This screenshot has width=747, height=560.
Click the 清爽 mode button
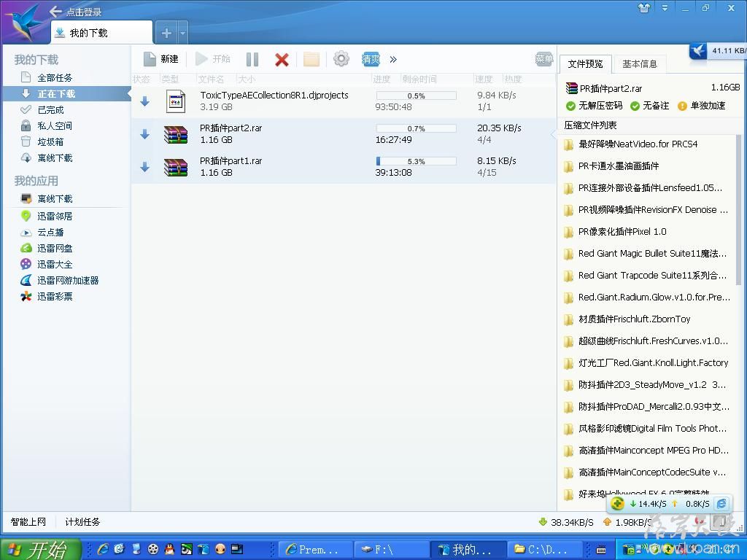(371, 59)
